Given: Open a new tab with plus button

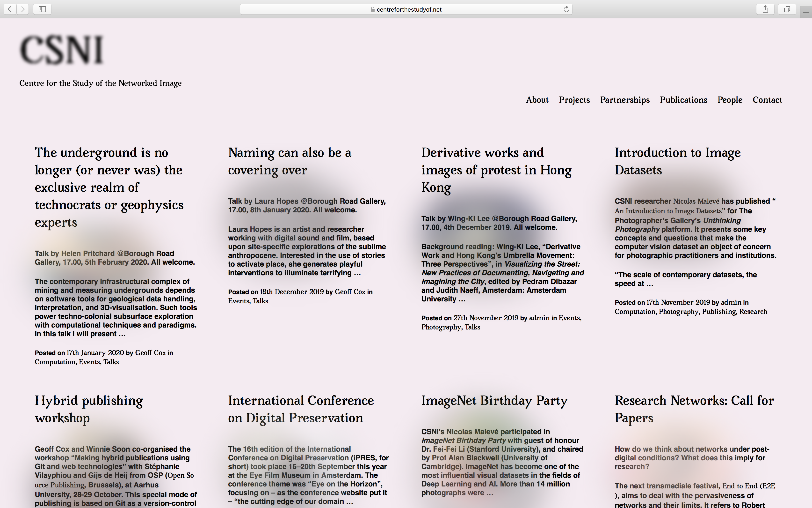Looking at the screenshot, I should pos(806,12).
